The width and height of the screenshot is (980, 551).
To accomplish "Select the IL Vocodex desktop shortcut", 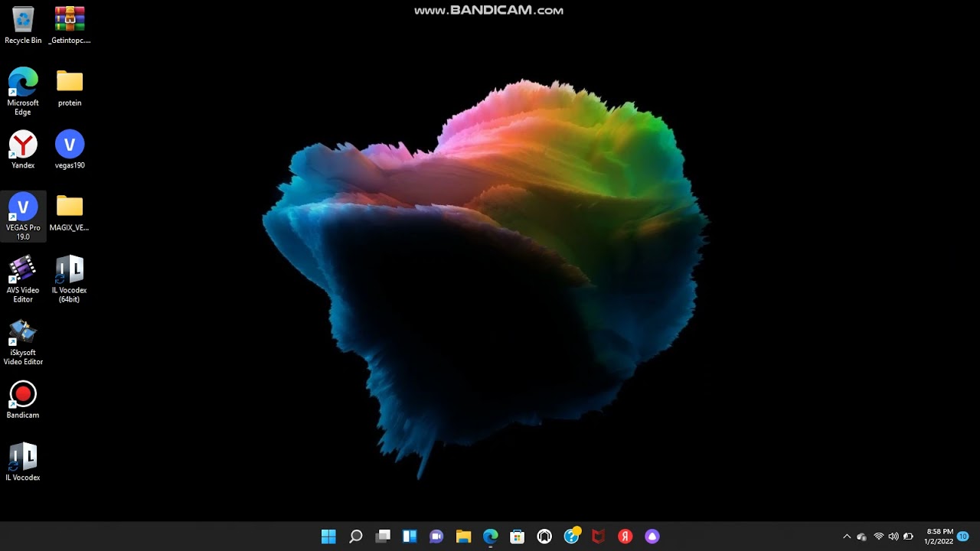I will (23, 461).
